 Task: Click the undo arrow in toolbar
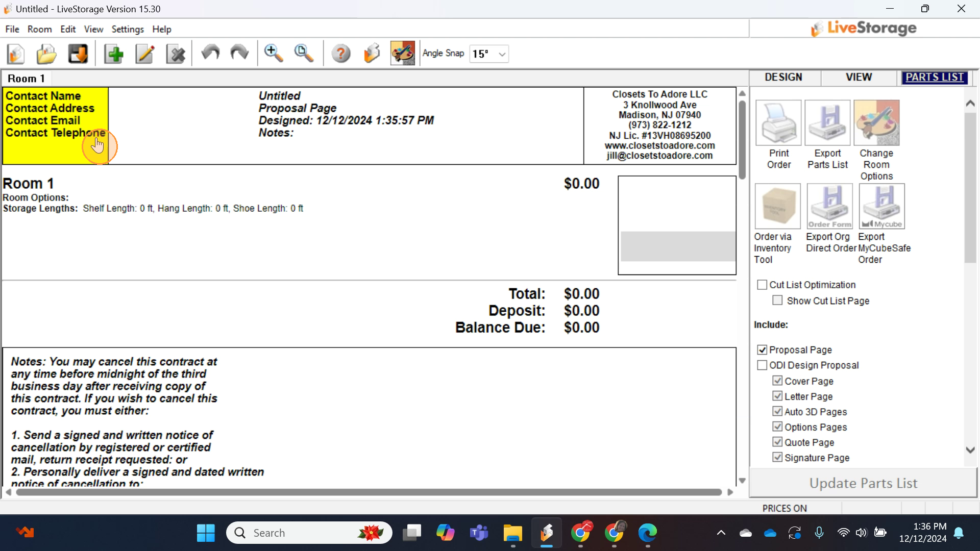(x=210, y=54)
